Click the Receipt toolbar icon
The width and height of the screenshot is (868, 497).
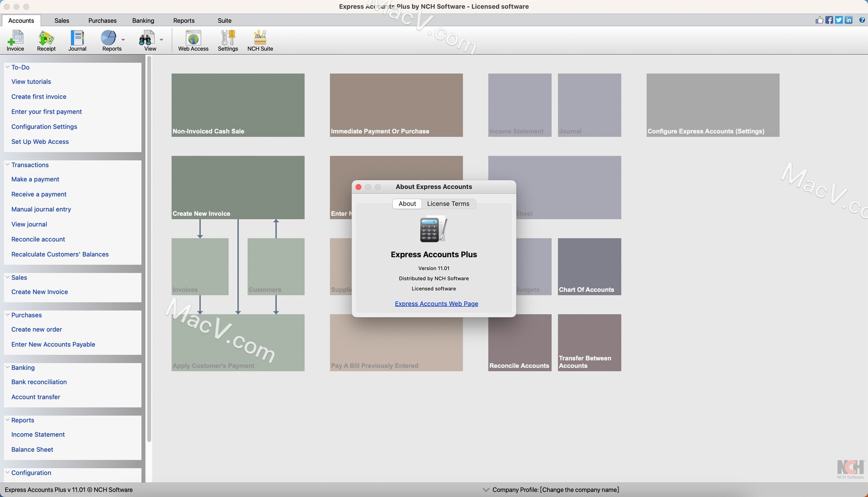tap(46, 41)
